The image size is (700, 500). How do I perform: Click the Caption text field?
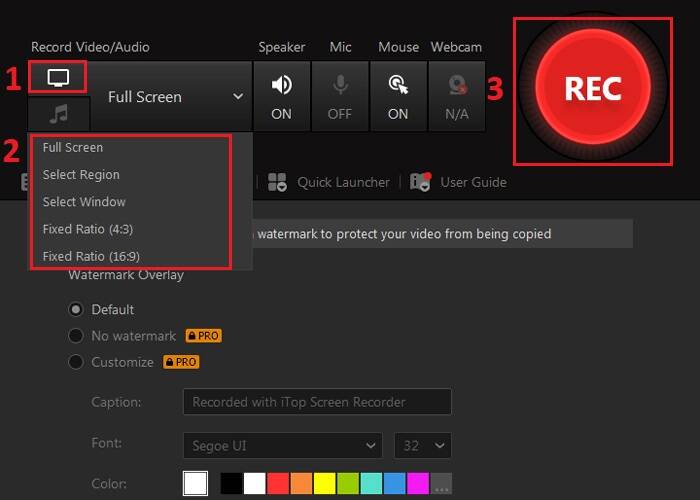tap(317, 402)
